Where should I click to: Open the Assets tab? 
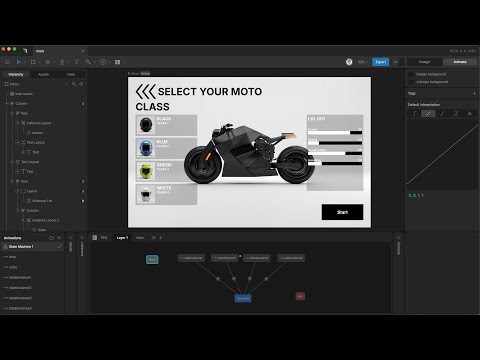43,74
